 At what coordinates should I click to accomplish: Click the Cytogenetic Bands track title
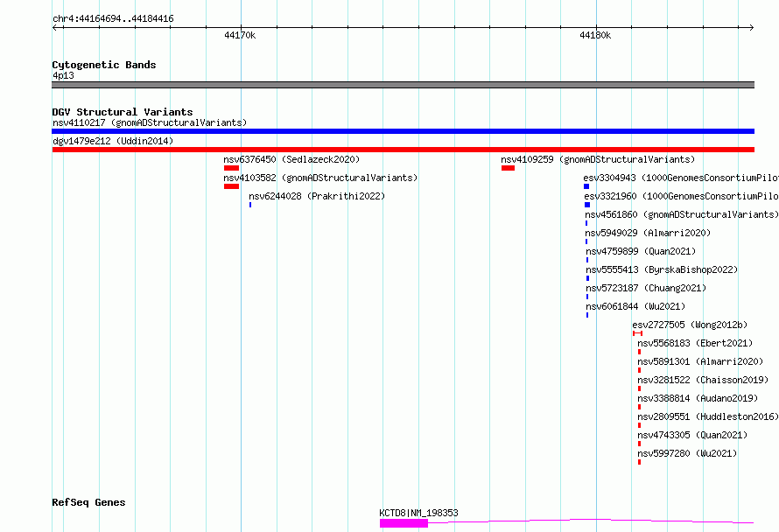point(104,65)
